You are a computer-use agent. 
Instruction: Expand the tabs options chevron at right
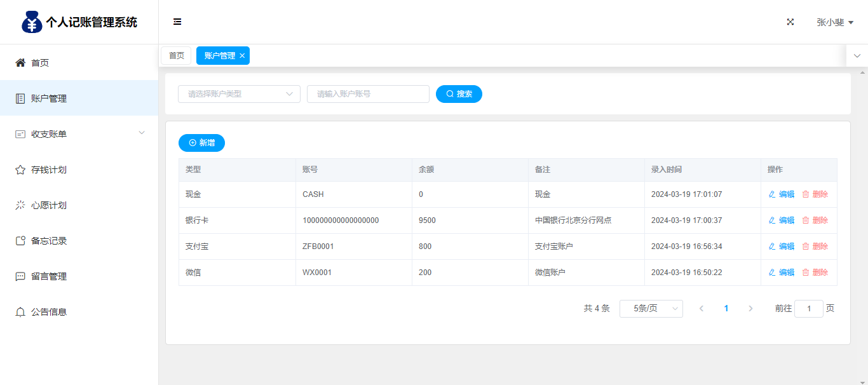857,56
